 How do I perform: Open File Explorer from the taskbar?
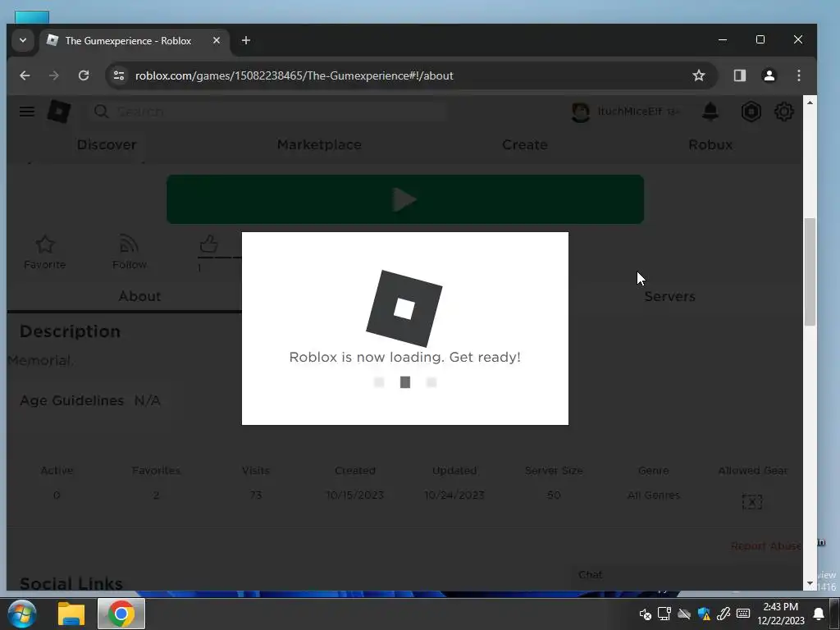click(x=71, y=614)
